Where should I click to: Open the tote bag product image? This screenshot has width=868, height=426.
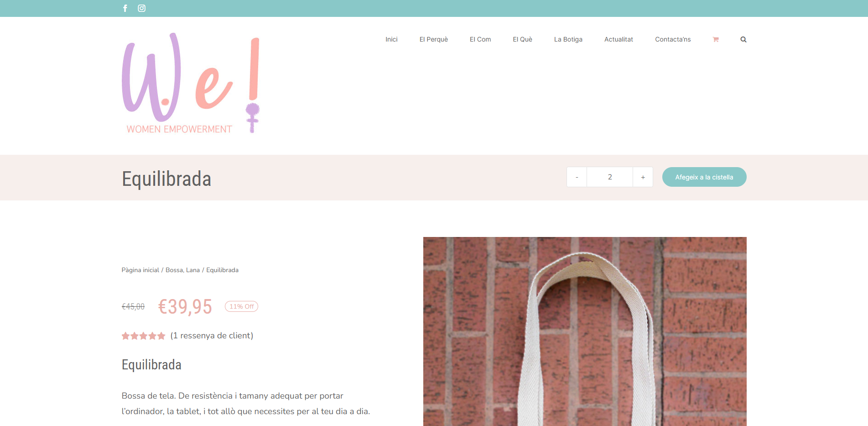[585, 331]
